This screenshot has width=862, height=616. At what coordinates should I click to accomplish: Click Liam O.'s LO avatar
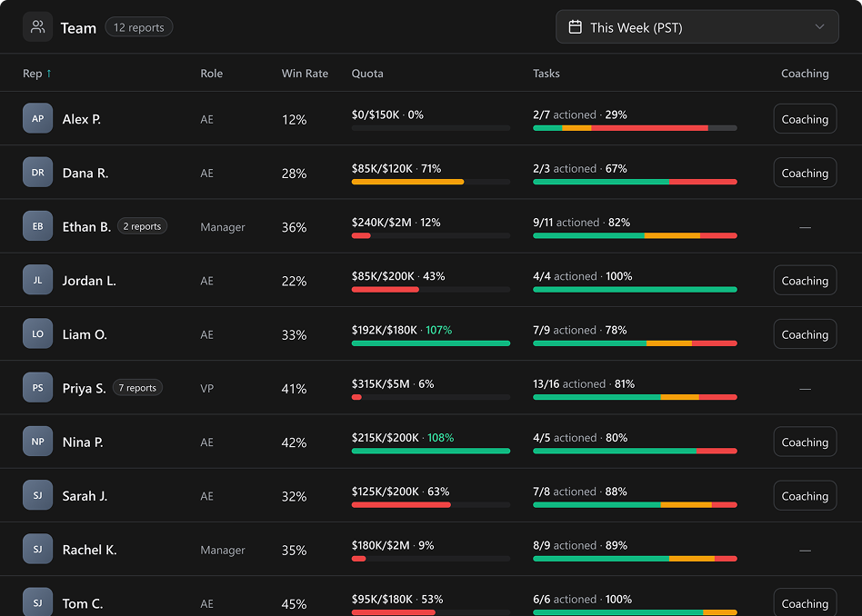click(x=37, y=334)
